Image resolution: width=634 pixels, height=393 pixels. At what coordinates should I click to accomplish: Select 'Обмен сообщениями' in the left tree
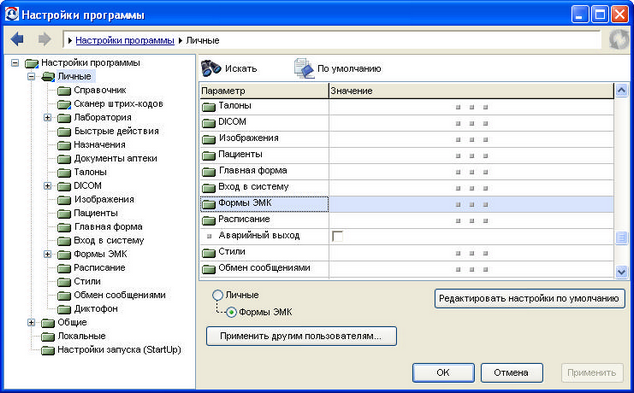[x=120, y=295]
